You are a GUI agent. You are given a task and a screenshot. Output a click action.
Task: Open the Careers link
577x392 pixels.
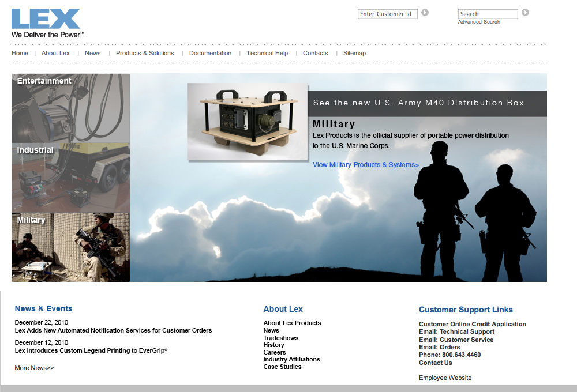point(275,352)
